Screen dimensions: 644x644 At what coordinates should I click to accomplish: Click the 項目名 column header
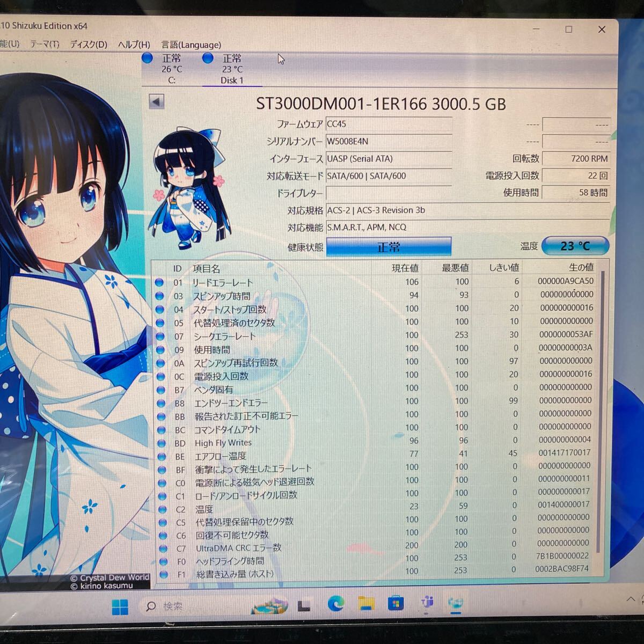206,269
